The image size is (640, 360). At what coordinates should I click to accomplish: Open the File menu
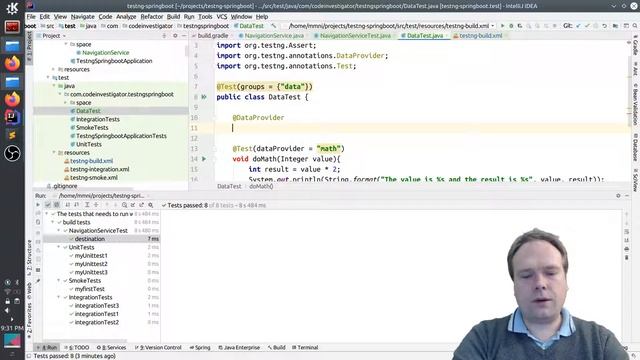tap(31, 17)
